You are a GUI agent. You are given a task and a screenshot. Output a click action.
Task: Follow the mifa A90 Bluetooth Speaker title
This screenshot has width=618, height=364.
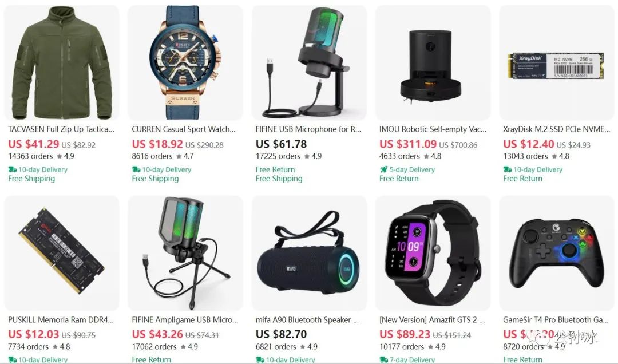click(307, 320)
